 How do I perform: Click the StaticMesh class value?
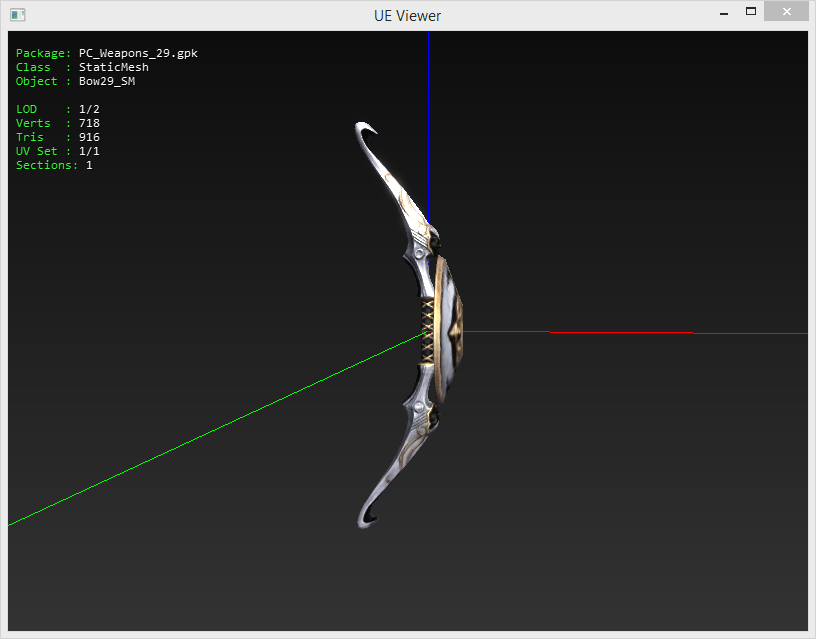tap(113, 67)
